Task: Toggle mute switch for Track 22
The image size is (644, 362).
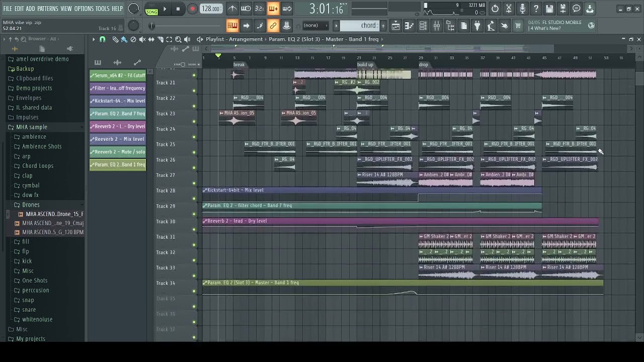Action: [194, 107]
